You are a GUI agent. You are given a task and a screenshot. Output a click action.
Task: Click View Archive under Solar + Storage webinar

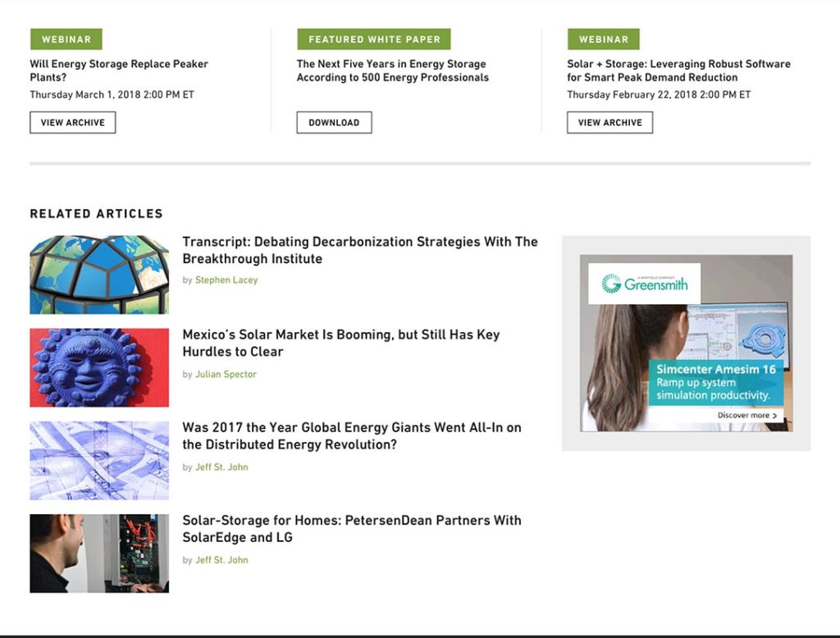(609, 122)
